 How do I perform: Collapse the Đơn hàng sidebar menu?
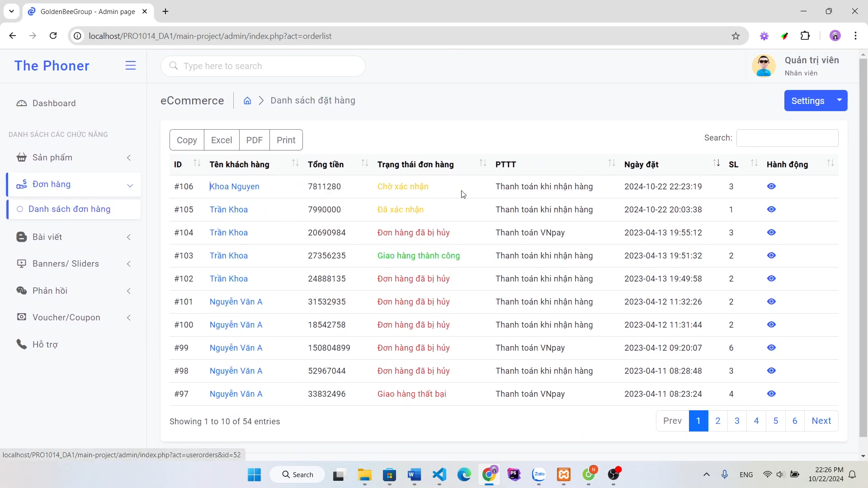click(x=74, y=184)
